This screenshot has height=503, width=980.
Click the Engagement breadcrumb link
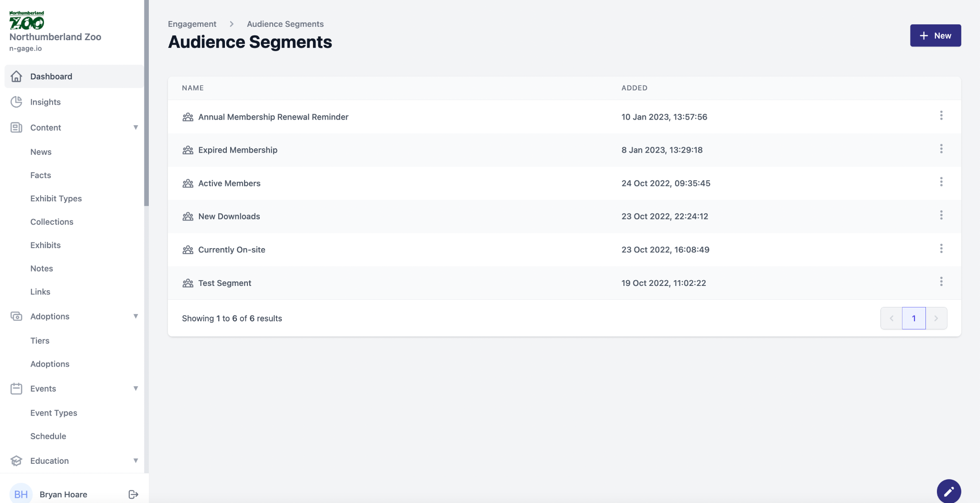192,24
